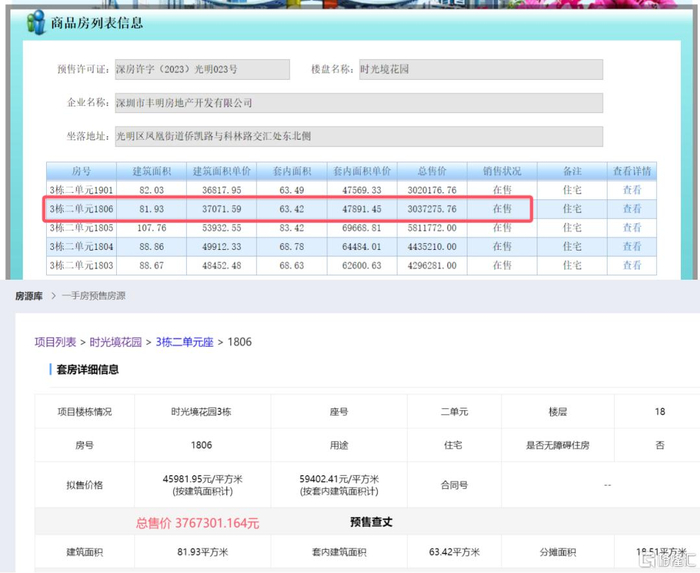Click the 格隆汇 watermark logo

pyautogui.click(x=666, y=562)
